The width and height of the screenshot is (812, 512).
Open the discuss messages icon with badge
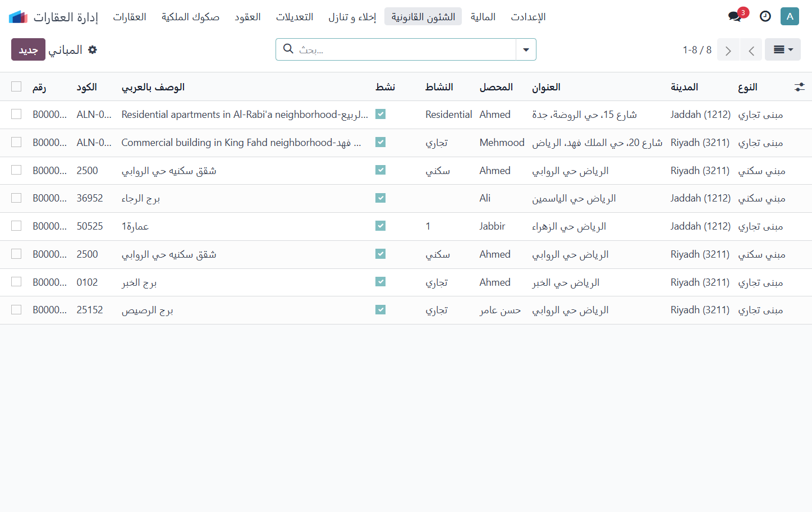[x=736, y=16]
